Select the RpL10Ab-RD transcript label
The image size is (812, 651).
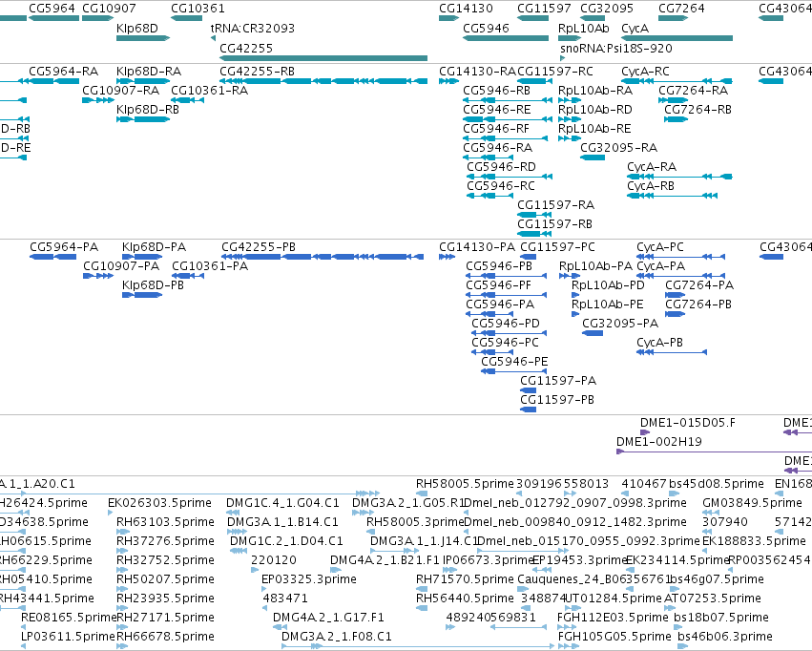[x=595, y=109]
